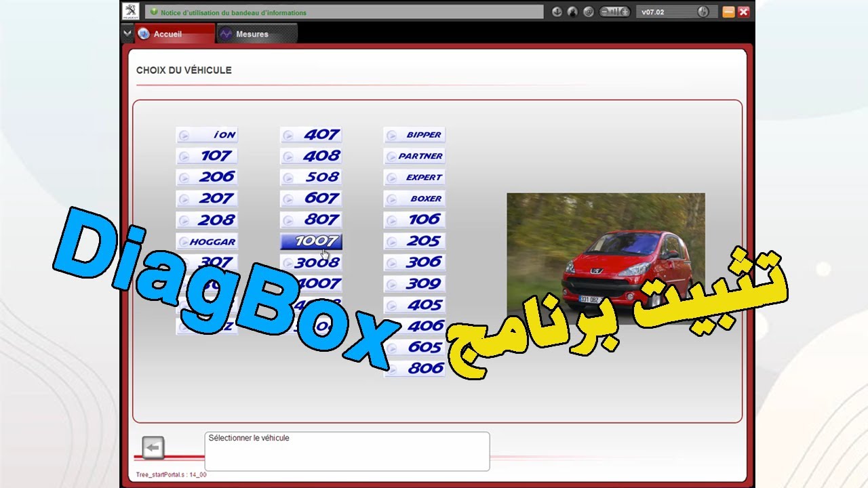Select the 205 vehicle
The height and width of the screenshot is (488, 868).
[x=414, y=241]
